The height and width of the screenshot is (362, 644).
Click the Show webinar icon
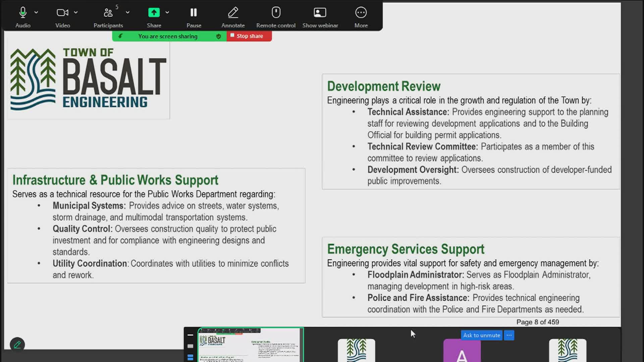[x=320, y=13]
